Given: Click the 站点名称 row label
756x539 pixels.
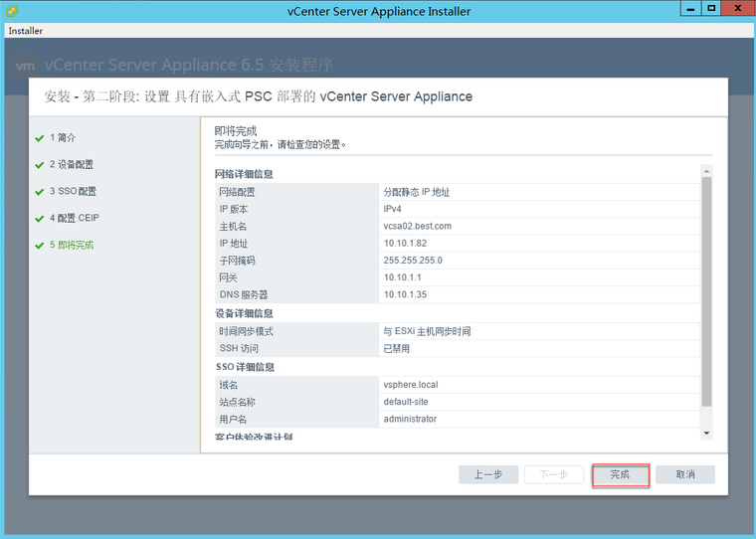Looking at the screenshot, I should point(237,402).
